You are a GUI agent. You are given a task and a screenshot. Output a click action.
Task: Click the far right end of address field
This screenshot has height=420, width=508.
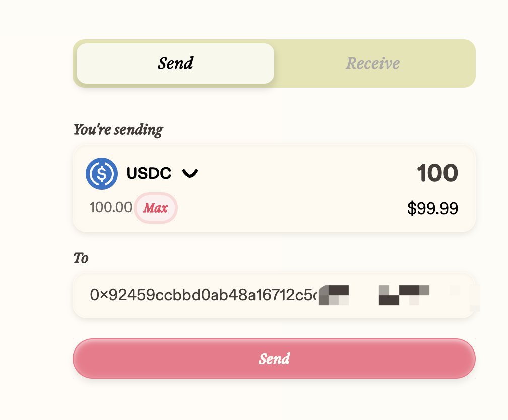(470, 295)
